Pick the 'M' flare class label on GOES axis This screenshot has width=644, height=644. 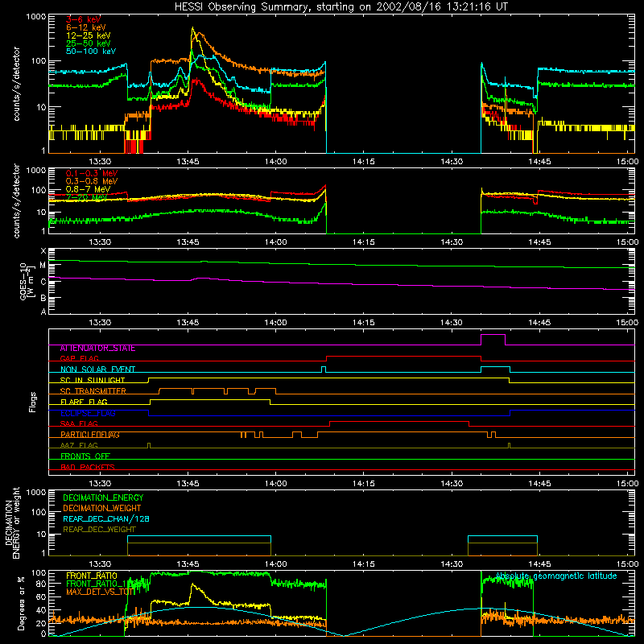coord(43,266)
